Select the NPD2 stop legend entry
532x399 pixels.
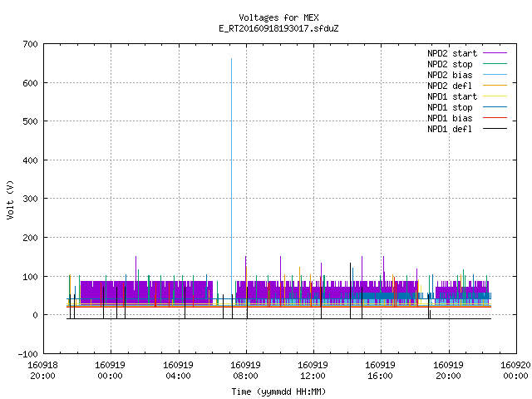(450, 64)
